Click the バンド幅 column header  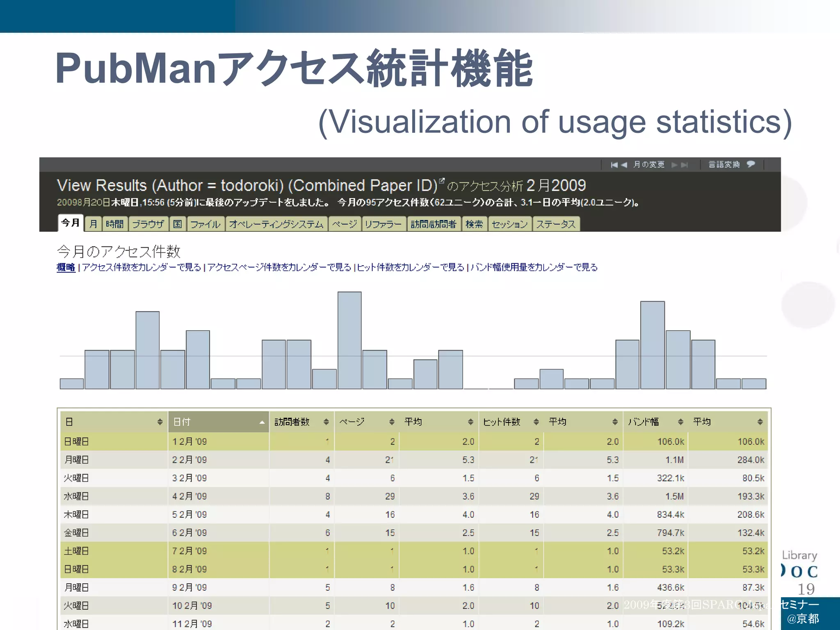(x=655, y=422)
